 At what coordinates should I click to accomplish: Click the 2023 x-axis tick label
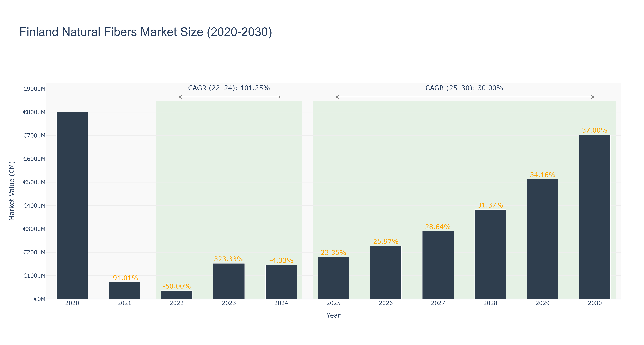tap(229, 303)
